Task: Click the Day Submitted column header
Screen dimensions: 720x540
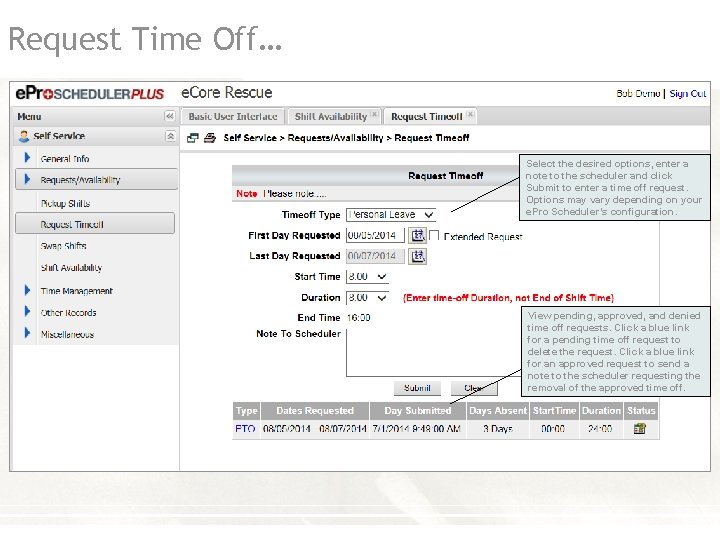Action: (x=418, y=411)
